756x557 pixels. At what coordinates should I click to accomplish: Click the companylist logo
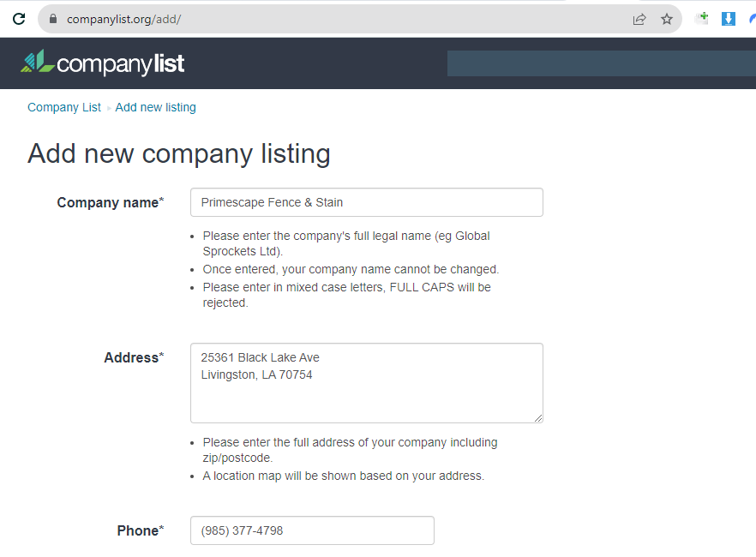tap(102, 63)
